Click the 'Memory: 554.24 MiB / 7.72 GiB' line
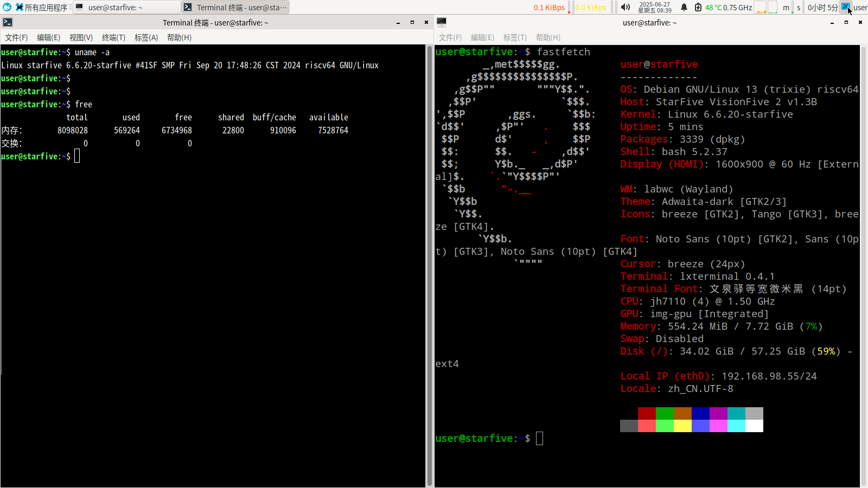 point(722,326)
